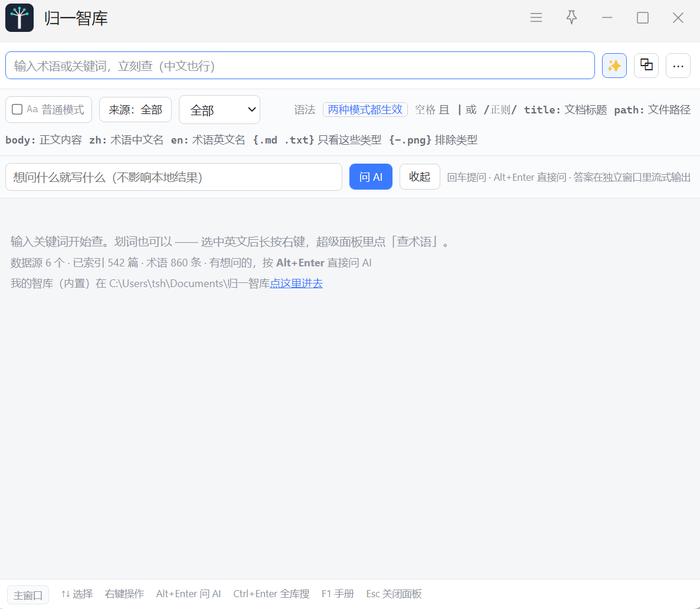Open the hamburger menu in title bar

click(536, 18)
